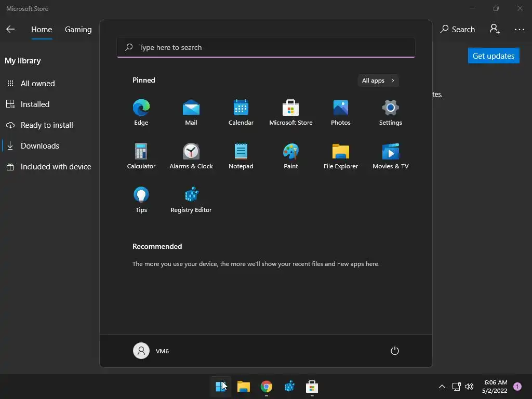Switch to the Home tab in Store
This screenshot has height=399, width=532.
[x=42, y=30]
